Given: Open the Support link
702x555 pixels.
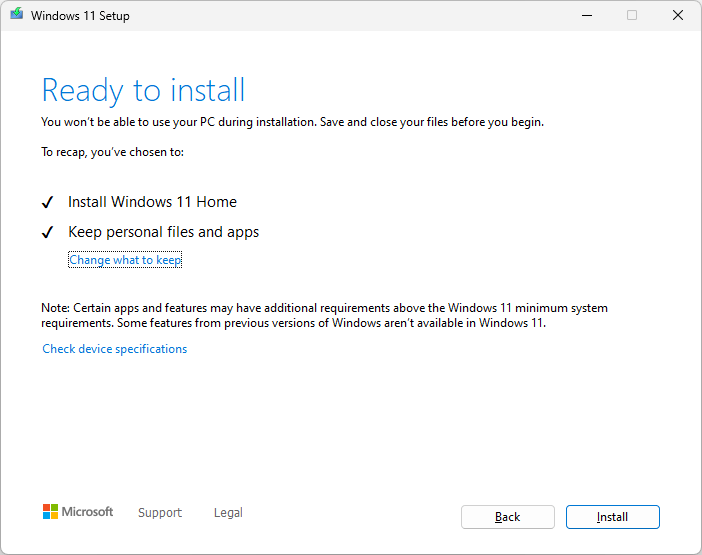Looking at the screenshot, I should point(160,512).
